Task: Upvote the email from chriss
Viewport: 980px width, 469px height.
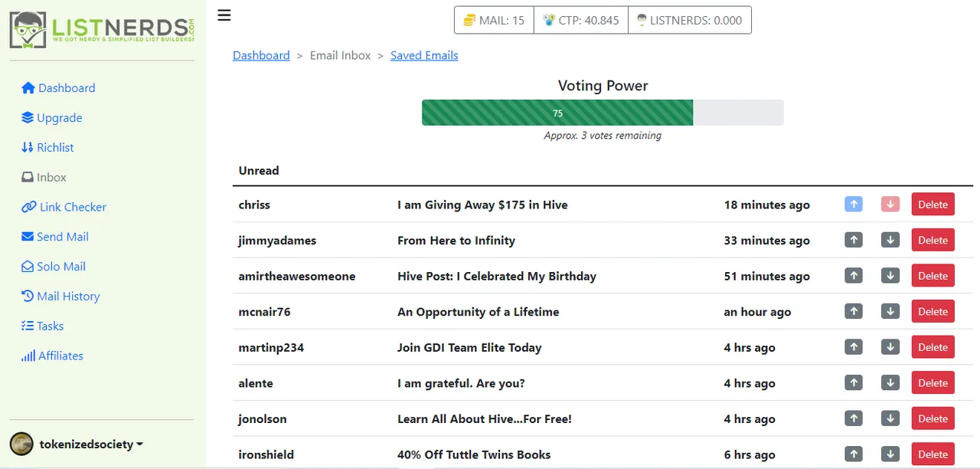Action: click(x=854, y=205)
